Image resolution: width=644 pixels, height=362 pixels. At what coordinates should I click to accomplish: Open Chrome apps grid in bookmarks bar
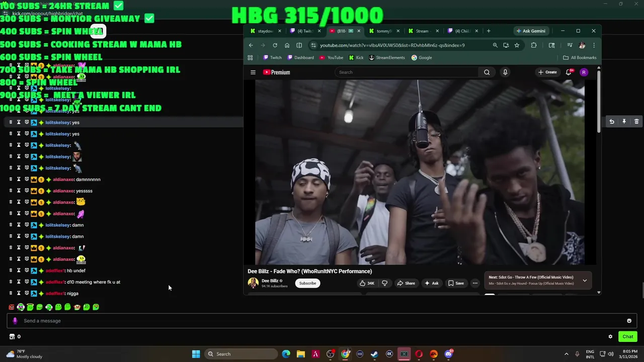click(x=250, y=58)
